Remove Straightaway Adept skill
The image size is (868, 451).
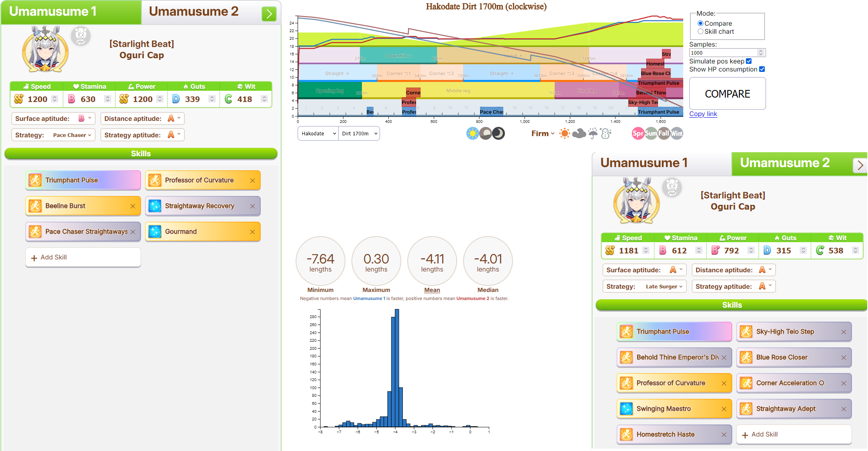(x=843, y=409)
